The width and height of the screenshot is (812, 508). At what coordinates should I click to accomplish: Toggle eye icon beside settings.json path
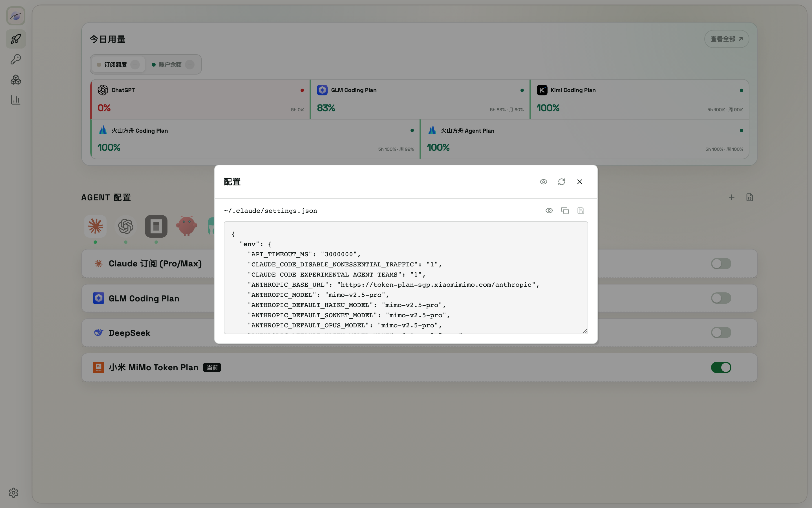click(x=549, y=211)
